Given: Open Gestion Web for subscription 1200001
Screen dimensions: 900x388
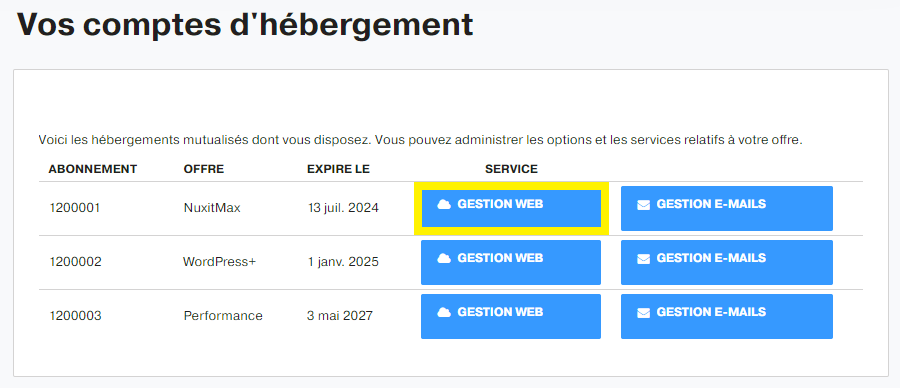Looking at the screenshot, I should pos(511,208).
